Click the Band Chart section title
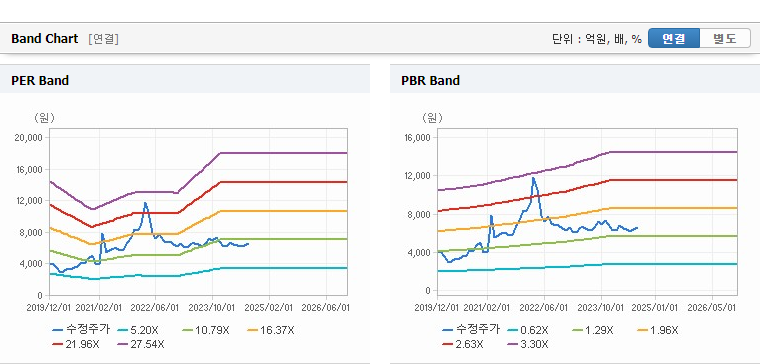760x364 pixels. (x=45, y=39)
